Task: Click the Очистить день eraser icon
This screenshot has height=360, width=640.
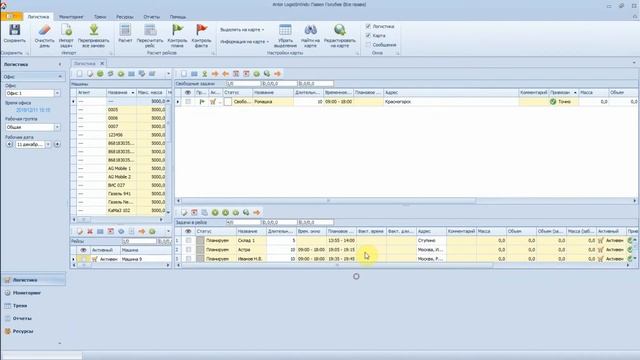Action: 44,30
